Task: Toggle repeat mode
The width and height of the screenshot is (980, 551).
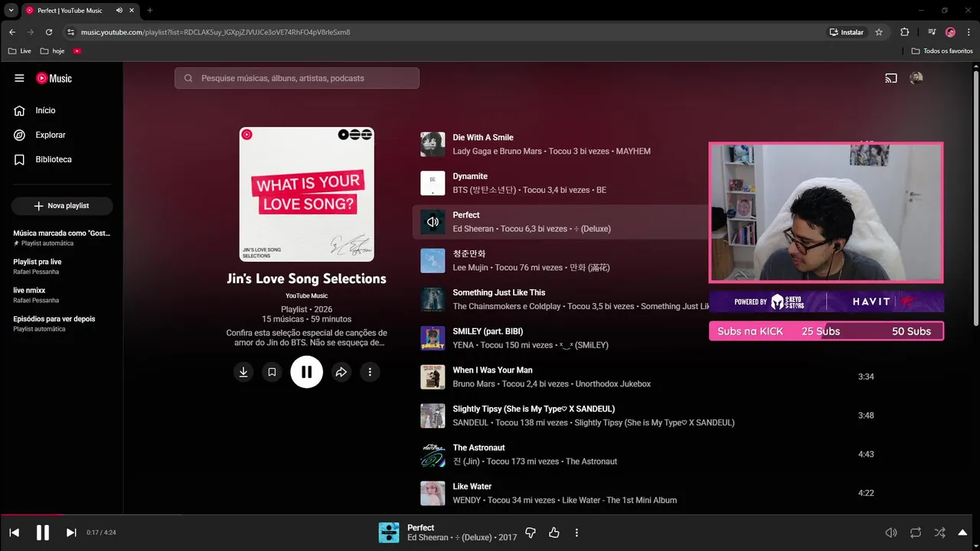Action: (916, 533)
